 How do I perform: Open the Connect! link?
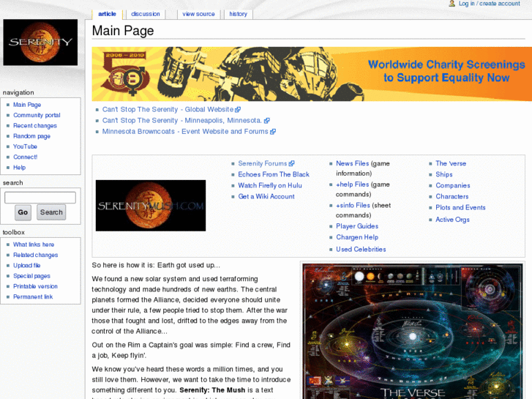(26, 157)
